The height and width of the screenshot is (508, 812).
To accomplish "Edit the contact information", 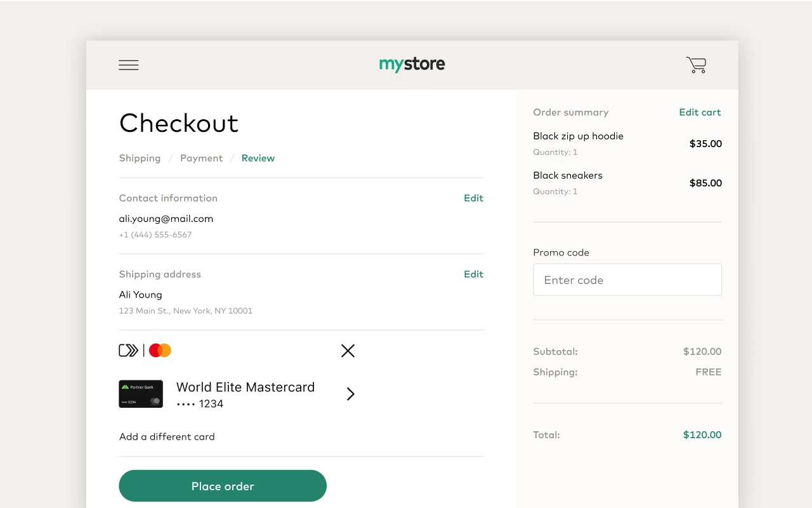I will pyautogui.click(x=473, y=198).
